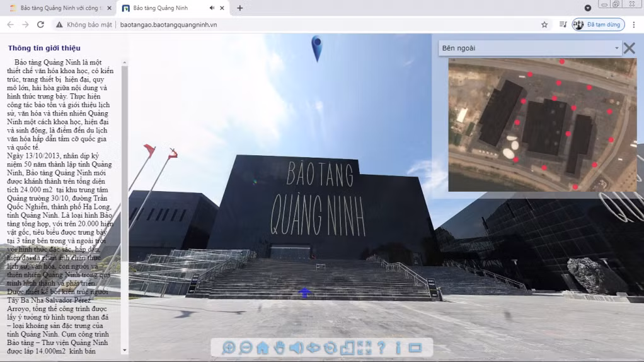Open the 'Bên ngoài' location dropdown
This screenshot has width=644, height=362.
[x=530, y=48]
